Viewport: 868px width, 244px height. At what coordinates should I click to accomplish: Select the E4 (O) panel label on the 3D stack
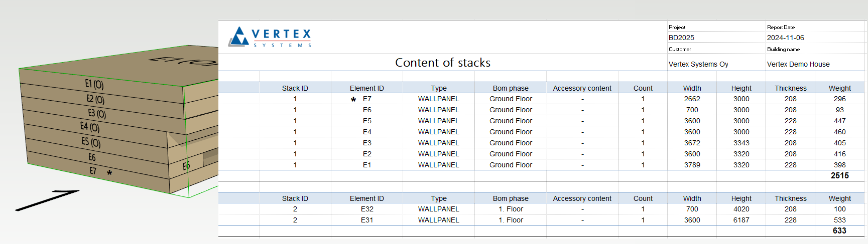(90, 127)
